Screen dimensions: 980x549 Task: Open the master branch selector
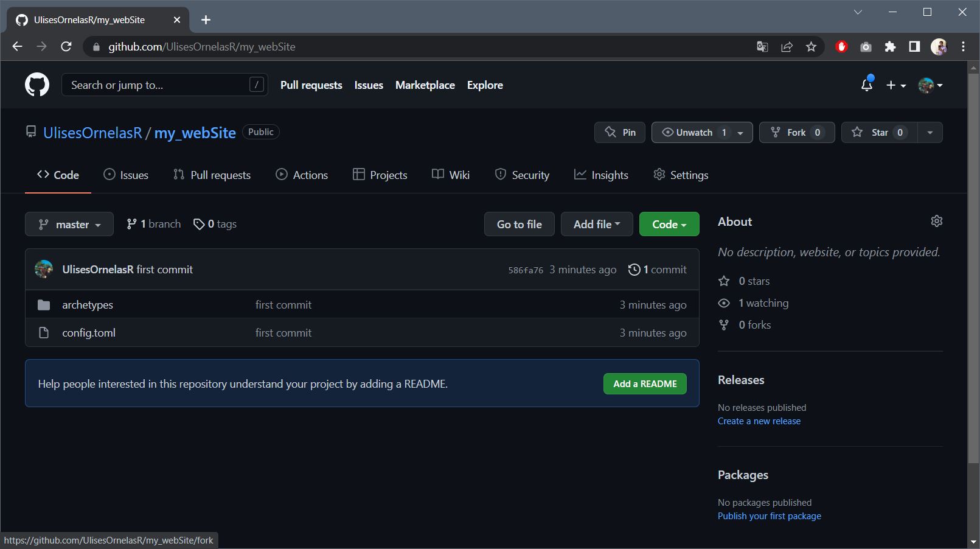coord(69,224)
